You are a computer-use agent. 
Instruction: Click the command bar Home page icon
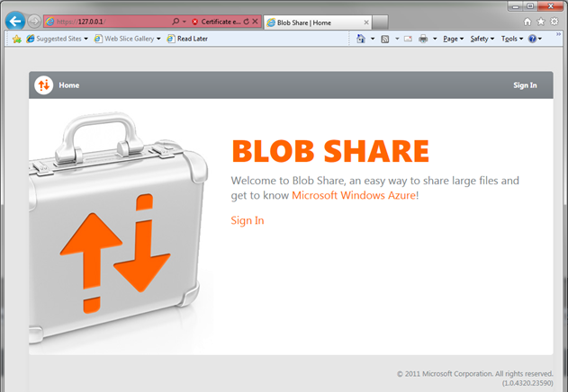coord(361,39)
